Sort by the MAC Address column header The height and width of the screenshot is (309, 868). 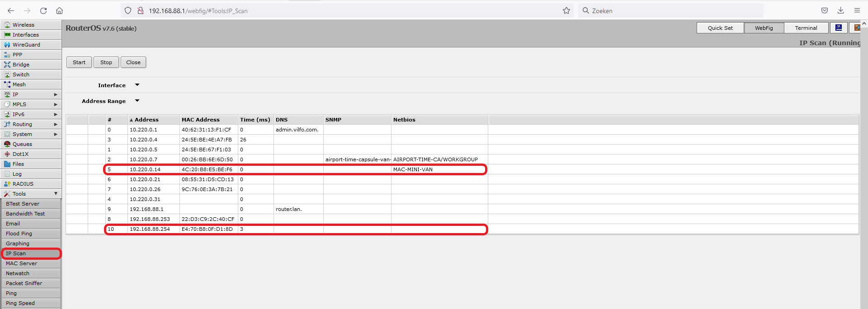click(209, 120)
